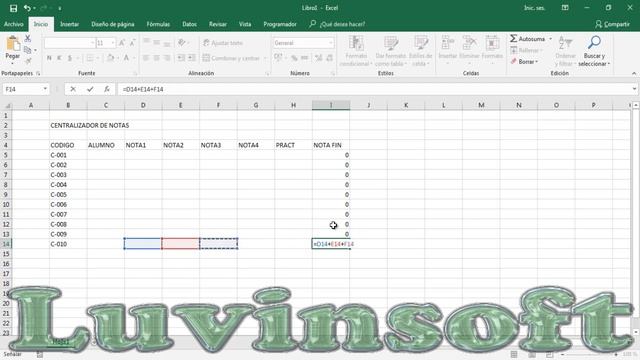Image resolution: width=640 pixels, height=360 pixels.
Task: Toggle bold N formatting
Action: [49, 58]
